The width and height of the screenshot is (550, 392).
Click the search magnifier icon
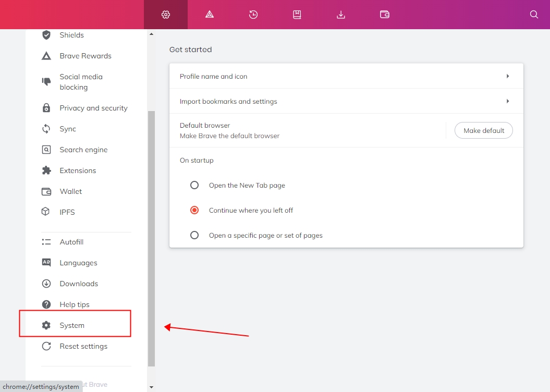(x=534, y=15)
